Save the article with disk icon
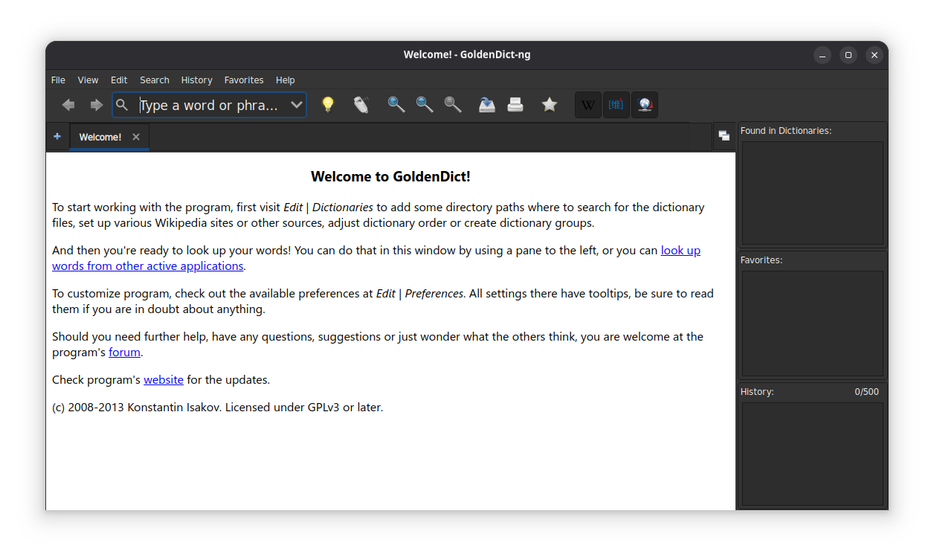The height and width of the screenshot is (560, 934). [486, 105]
